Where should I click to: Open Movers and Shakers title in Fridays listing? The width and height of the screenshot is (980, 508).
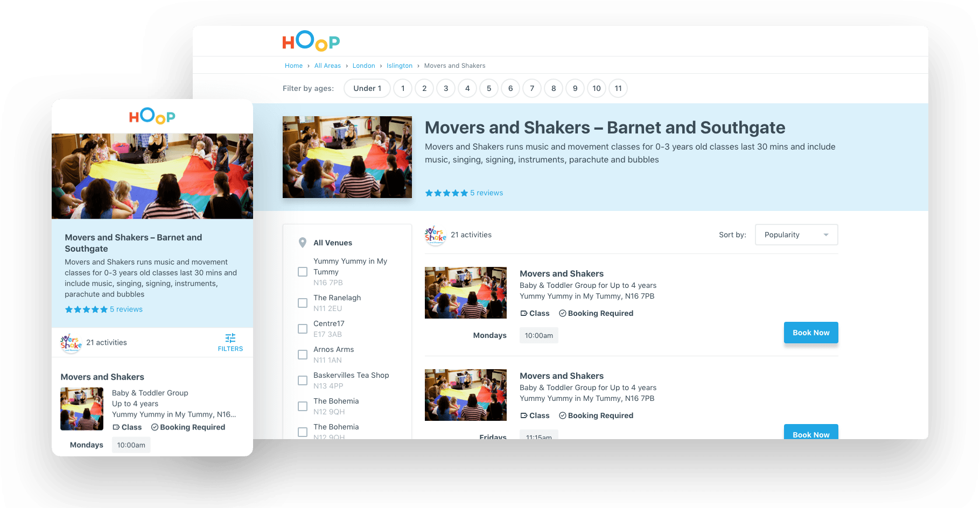562,376
